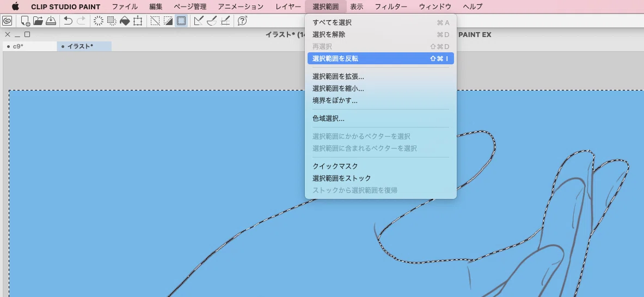Maximize the canvas window square button
The image size is (644, 297).
(27, 34)
